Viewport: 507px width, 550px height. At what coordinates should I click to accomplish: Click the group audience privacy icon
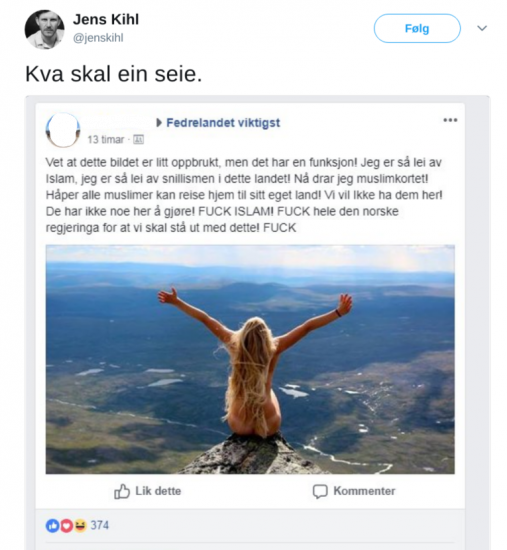[x=138, y=140]
